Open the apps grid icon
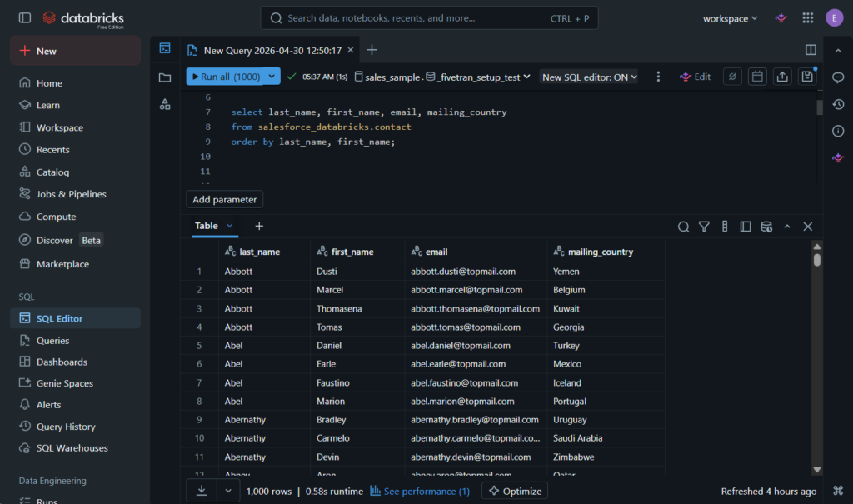 pos(808,18)
